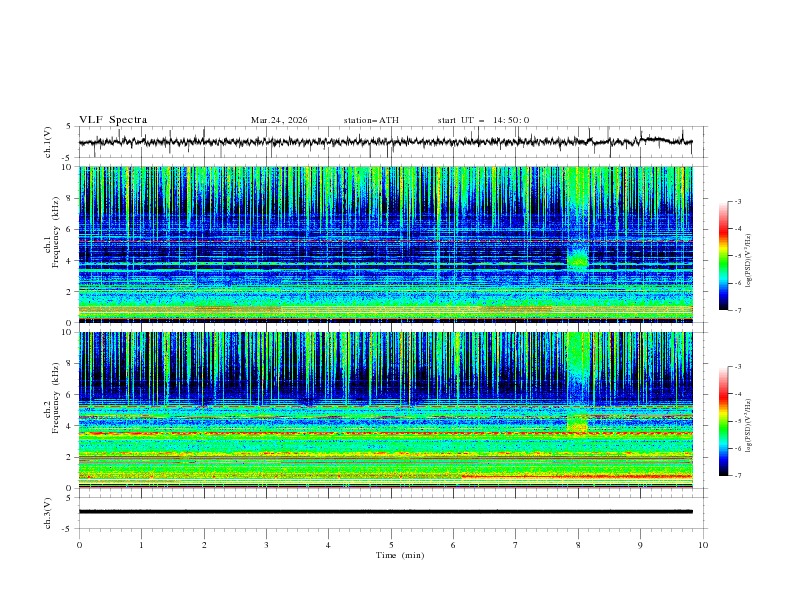The height and width of the screenshot is (612, 792).
Task: Click the red band below 1 kHz in ch.2
Action: pyautogui.click(x=577, y=476)
